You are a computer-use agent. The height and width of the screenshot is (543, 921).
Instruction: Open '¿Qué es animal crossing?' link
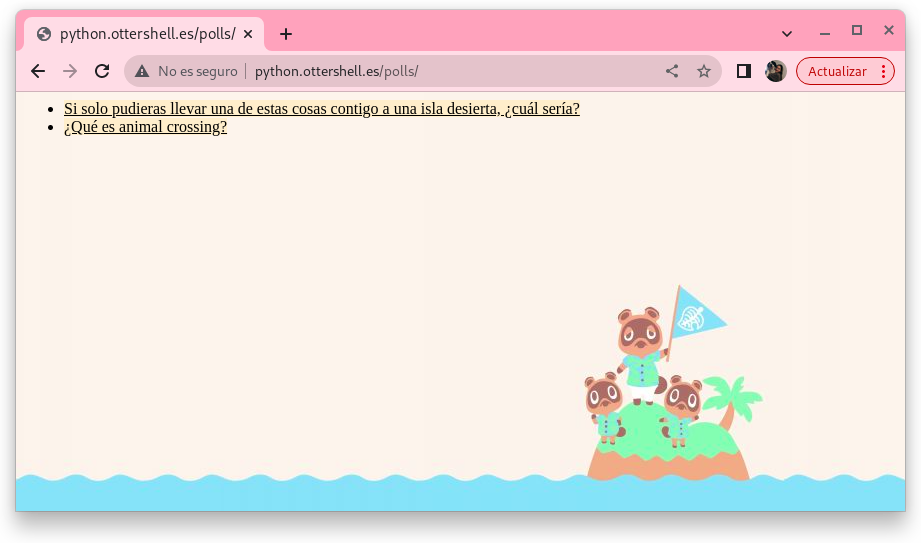[x=145, y=127]
